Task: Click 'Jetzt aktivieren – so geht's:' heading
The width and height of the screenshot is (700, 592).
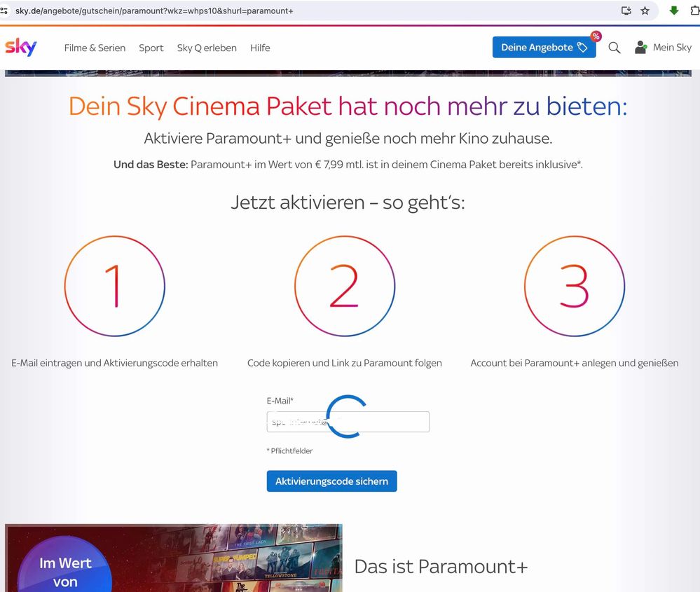Action: (x=348, y=202)
